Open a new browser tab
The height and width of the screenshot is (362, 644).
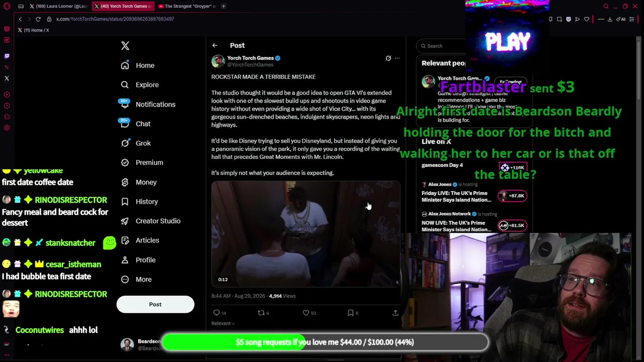click(224, 6)
